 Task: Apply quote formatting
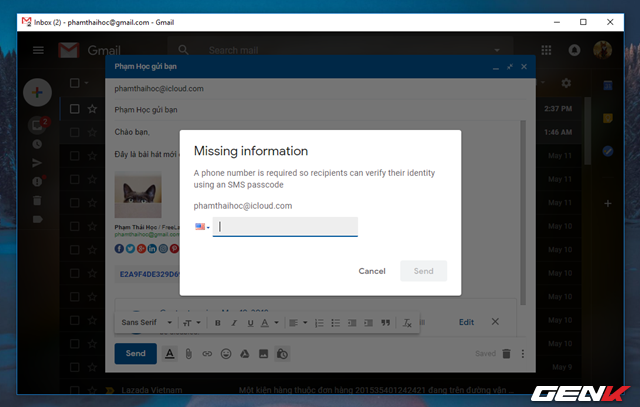[x=385, y=323]
